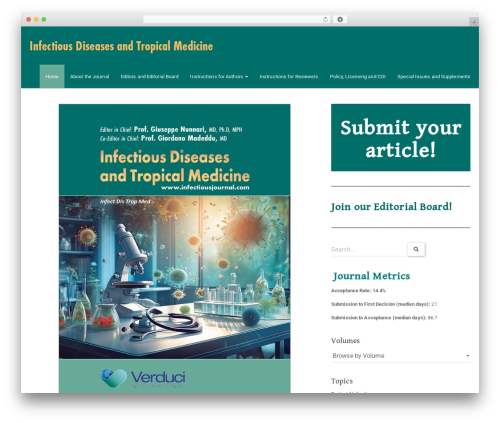The image size is (500, 423).
Task: Select Submission to Acceptance metric text
Action: pyautogui.click(x=384, y=318)
